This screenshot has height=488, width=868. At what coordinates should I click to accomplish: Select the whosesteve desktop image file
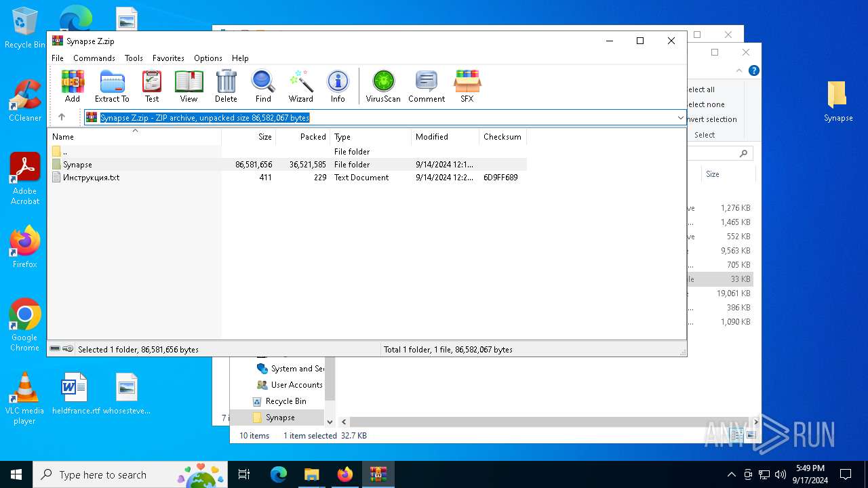pyautogui.click(x=127, y=394)
